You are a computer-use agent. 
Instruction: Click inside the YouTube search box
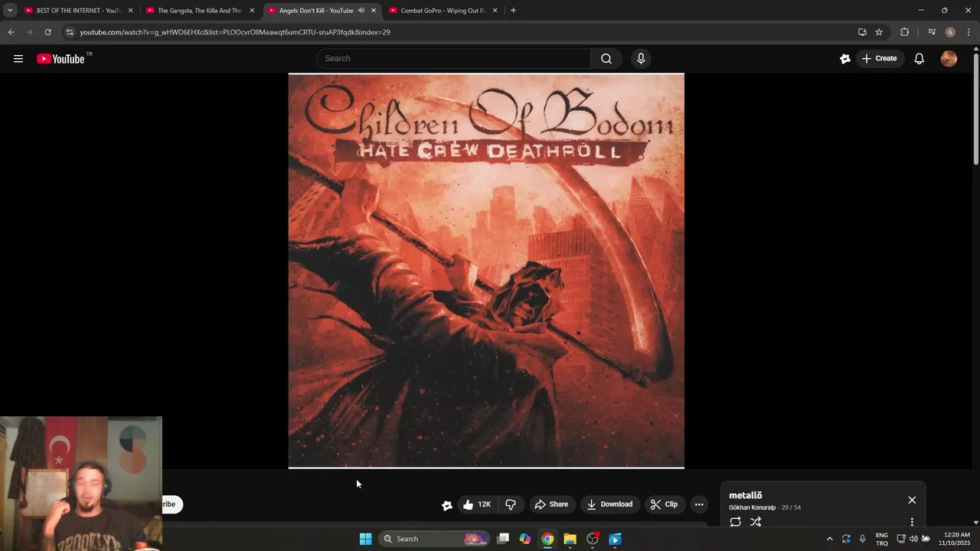[x=453, y=58]
